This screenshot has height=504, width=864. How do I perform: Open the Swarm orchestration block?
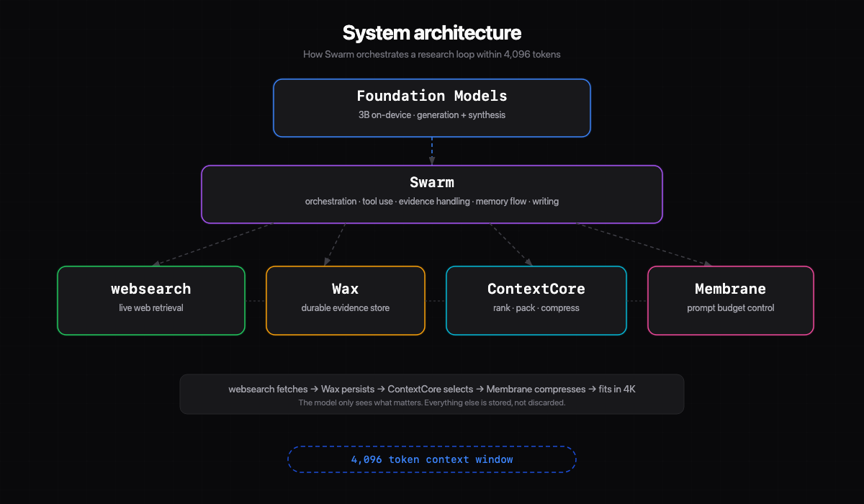[432, 193]
